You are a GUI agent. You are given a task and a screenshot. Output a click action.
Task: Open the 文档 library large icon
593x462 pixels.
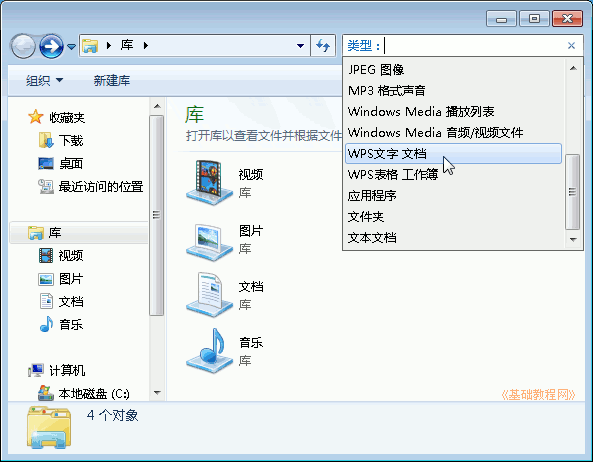coord(209,295)
